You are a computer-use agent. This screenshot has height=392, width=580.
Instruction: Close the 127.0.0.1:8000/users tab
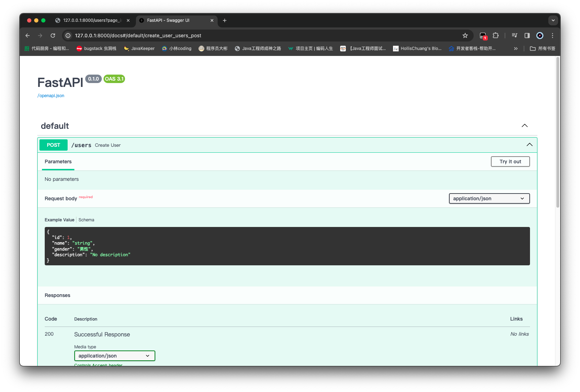[x=128, y=20]
